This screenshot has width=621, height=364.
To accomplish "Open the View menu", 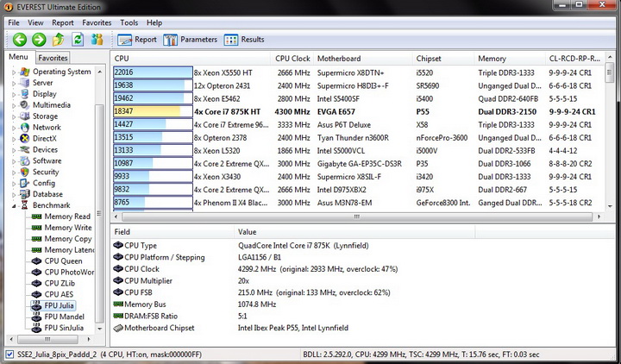I will point(35,22).
